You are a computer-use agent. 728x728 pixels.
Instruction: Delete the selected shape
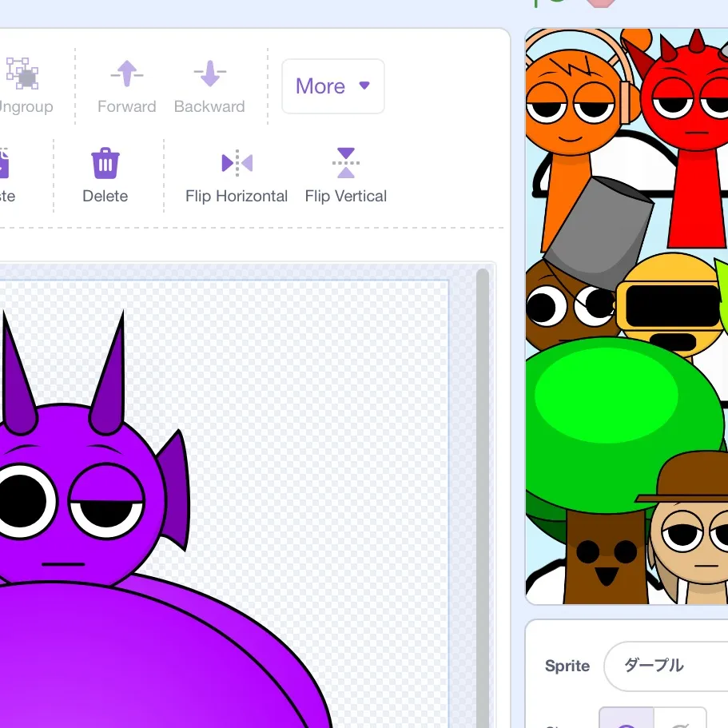(x=105, y=176)
